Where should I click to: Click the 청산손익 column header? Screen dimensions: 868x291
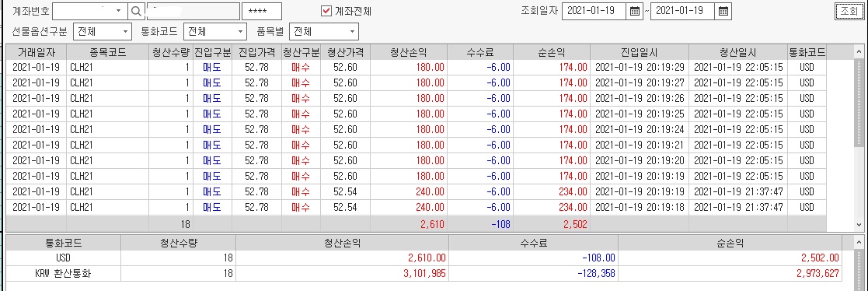[409, 52]
